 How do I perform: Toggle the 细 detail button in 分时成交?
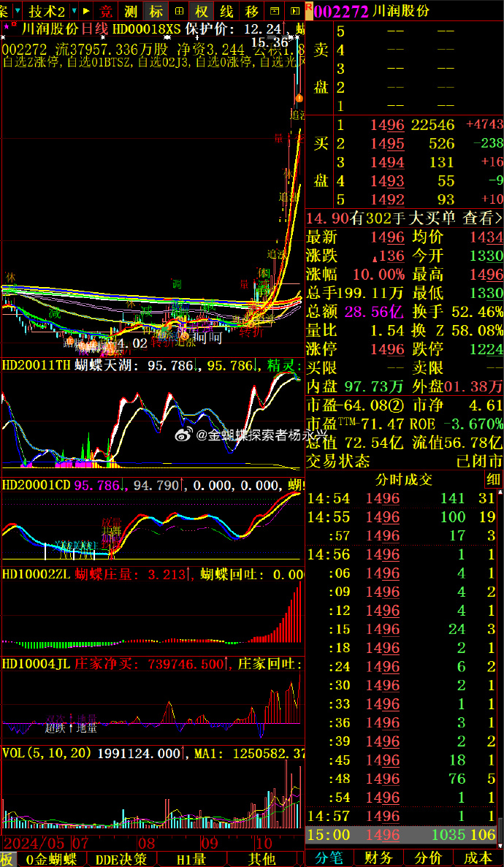pyautogui.click(x=494, y=479)
